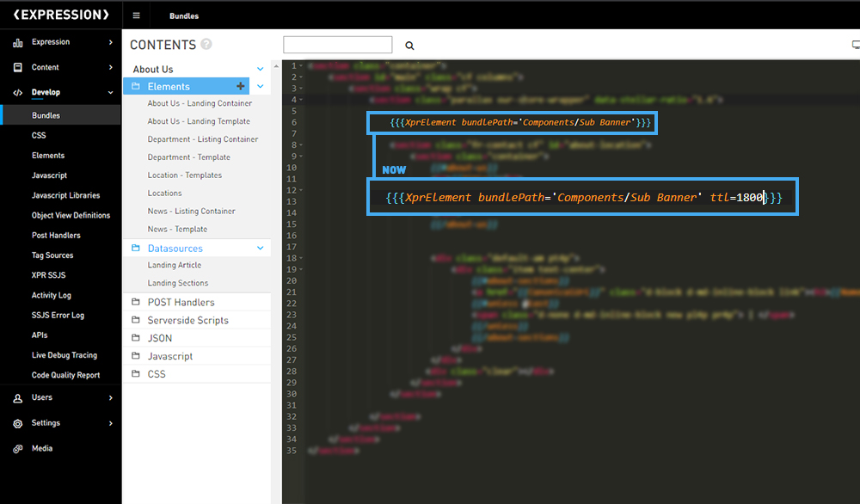
Task: Select Department - Template element
Action: (x=188, y=157)
